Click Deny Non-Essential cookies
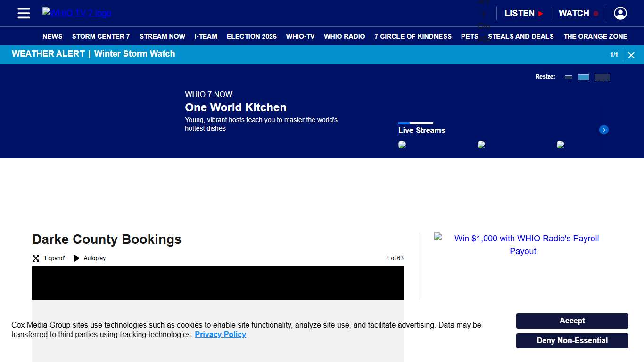 pos(572,341)
